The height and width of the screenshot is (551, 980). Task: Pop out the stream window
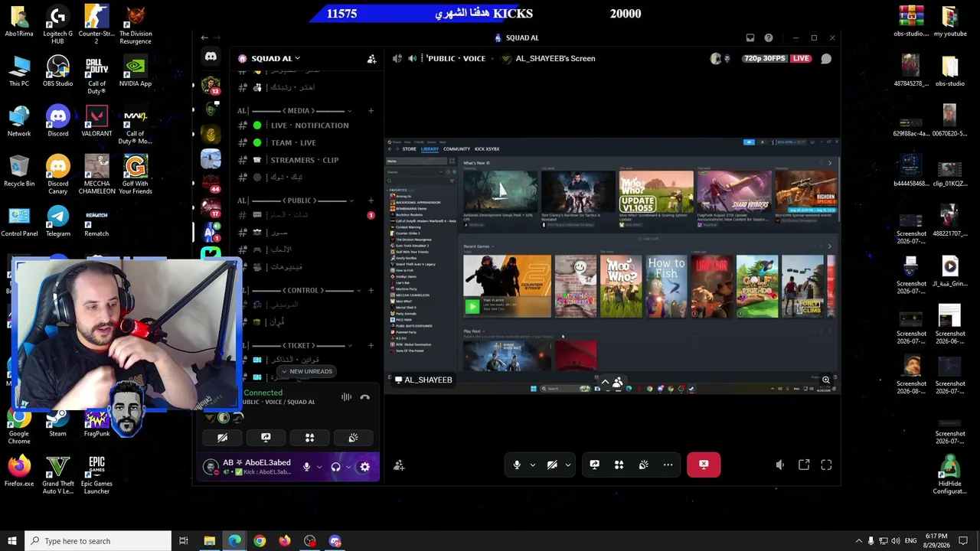[x=804, y=465]
